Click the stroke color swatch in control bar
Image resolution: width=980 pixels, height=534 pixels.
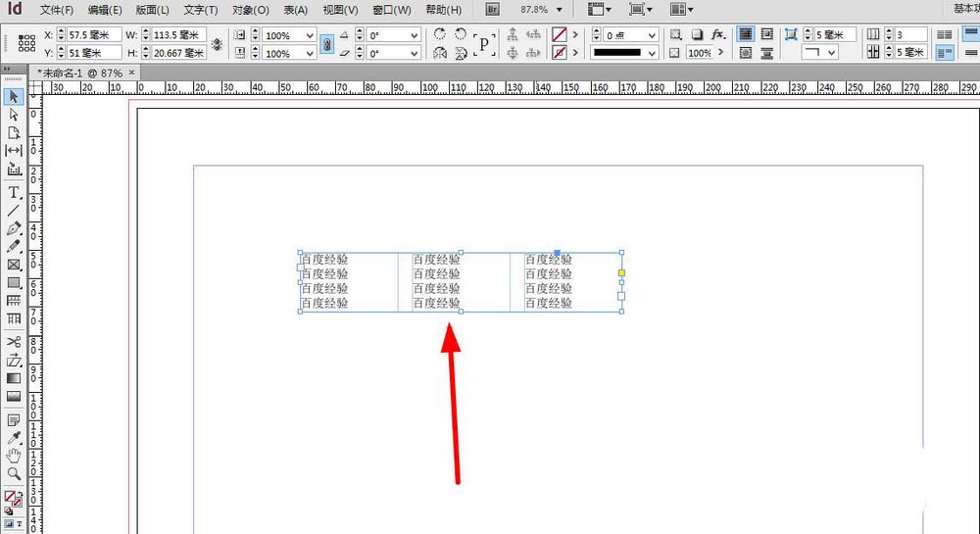pyautogui.click(x=560, y=53)
